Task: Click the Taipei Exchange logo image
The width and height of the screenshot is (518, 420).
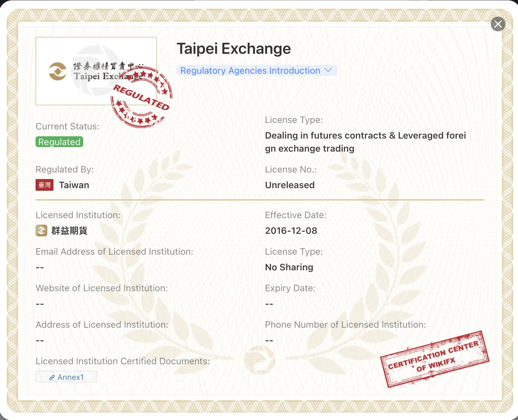Action: click(96, 71)
